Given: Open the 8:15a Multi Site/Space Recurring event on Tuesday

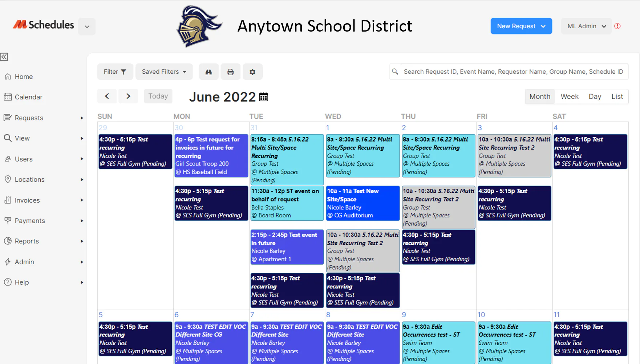Looking at the screenshot, I should coord(287,160).
